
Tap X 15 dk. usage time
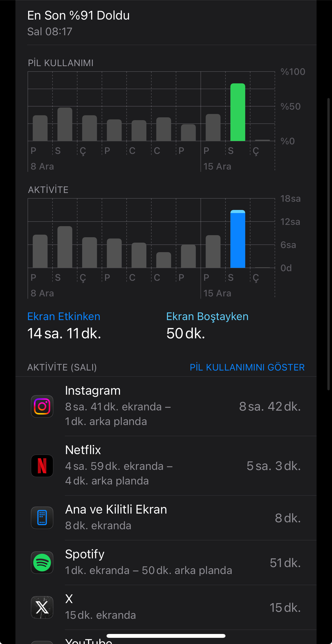click(285, 607)
